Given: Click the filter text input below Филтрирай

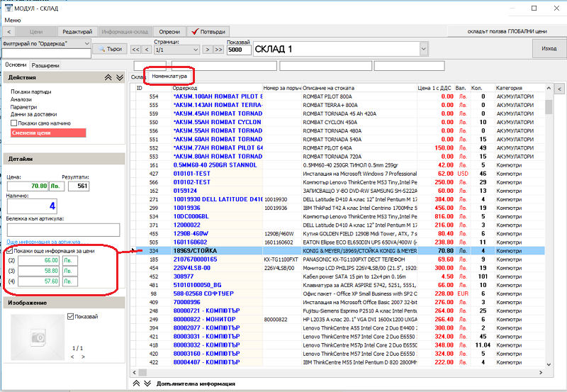Looking at the screenshot, I should click(x=46, y=53).
